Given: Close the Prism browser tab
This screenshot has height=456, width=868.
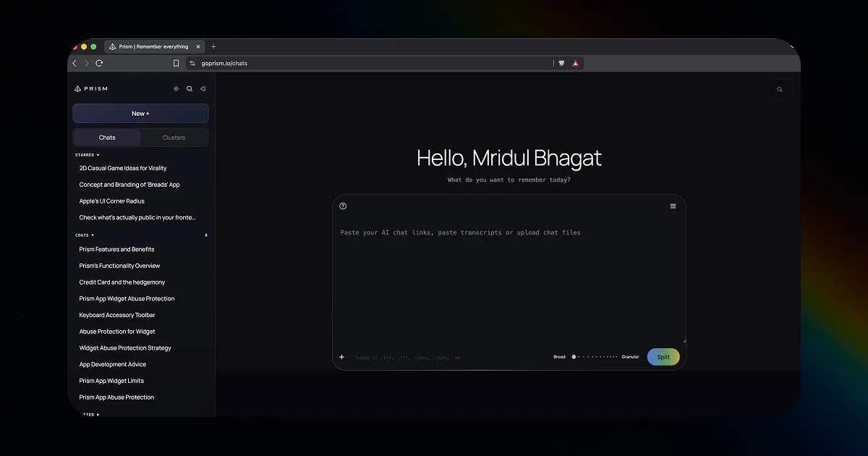Looking at the screenshot, I should 198,46.
